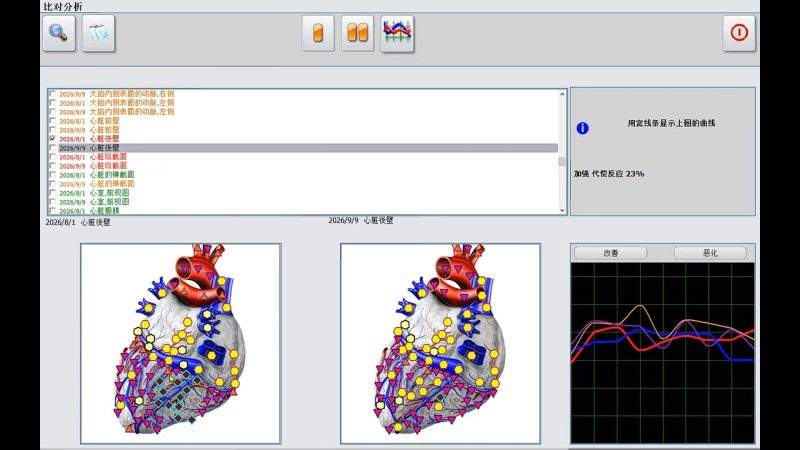Open the magnifier search tool

pyautogui.click(x=59, y=33)
